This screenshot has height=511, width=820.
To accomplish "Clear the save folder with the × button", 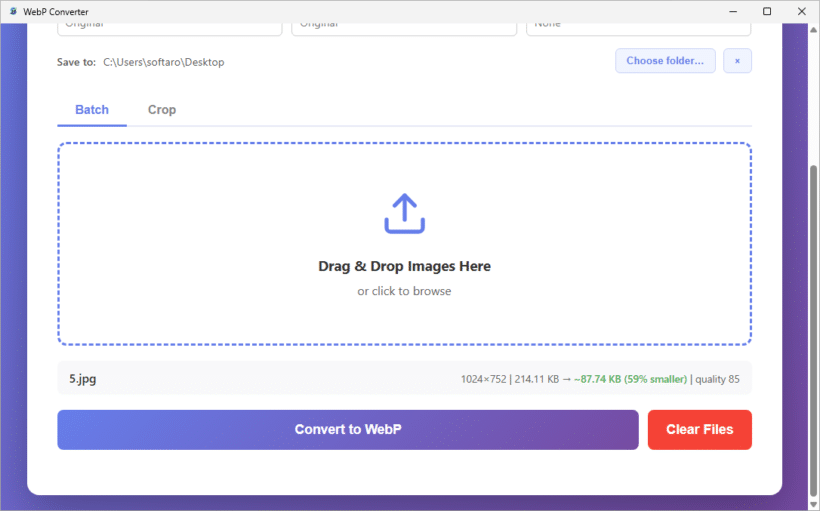I will [x=737, y=61].
